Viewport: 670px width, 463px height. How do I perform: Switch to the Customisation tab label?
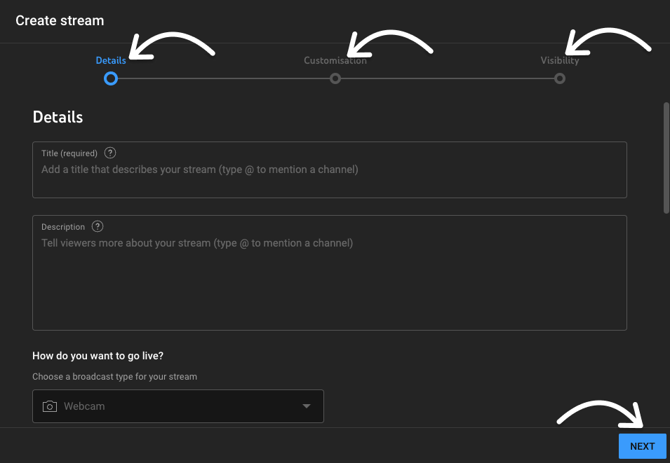(x=335, y=60)
